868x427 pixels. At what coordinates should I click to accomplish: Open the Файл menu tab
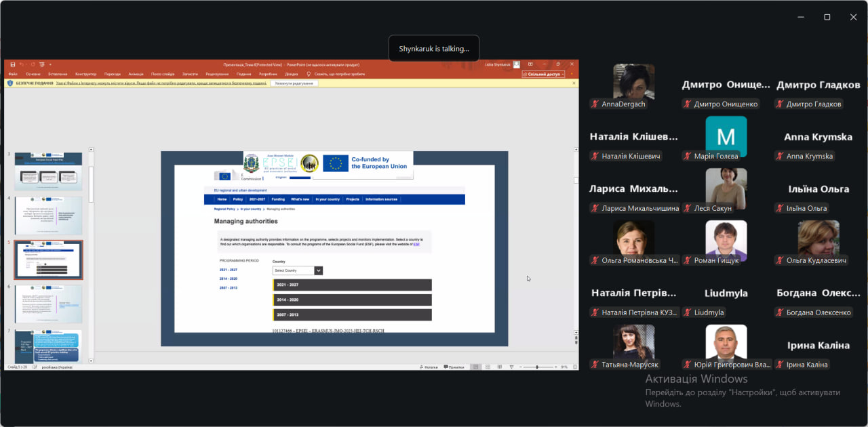click(13, 74)
